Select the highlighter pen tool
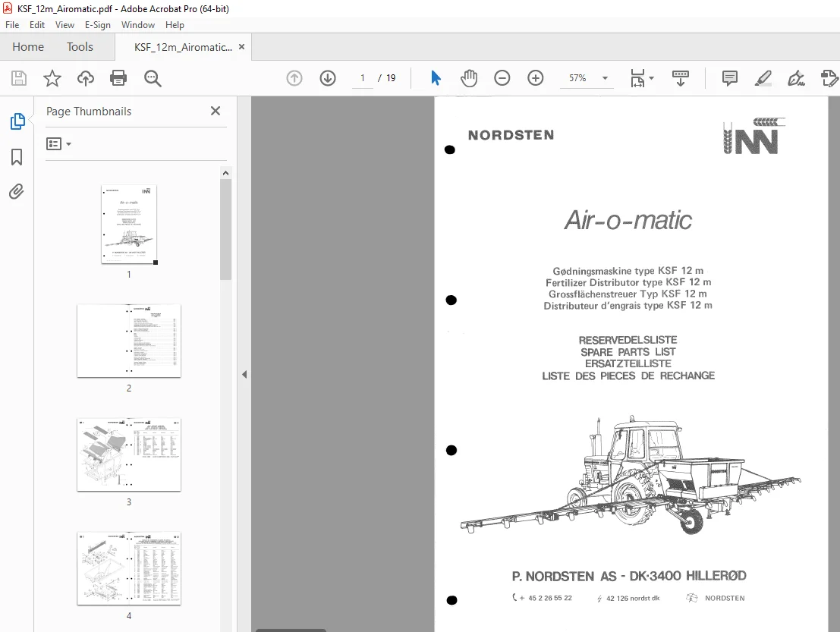840x632 pixels. point(763,78)
